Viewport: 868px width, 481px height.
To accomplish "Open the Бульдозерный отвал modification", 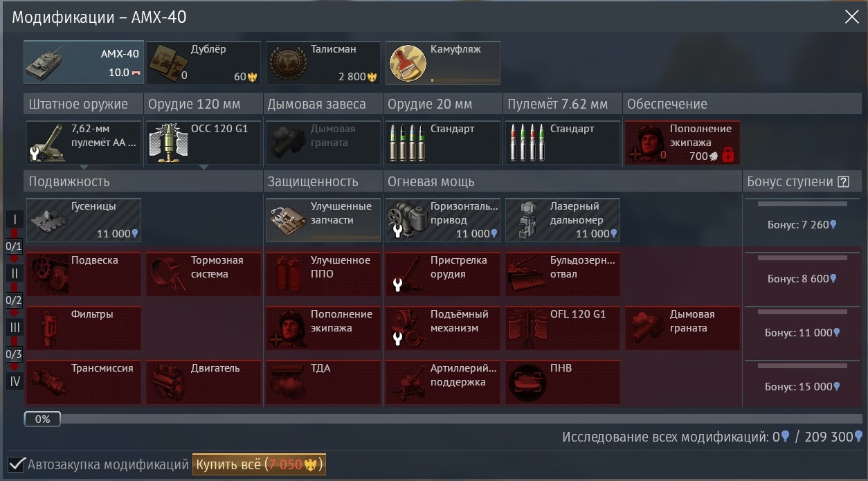I will coord(562,274).
